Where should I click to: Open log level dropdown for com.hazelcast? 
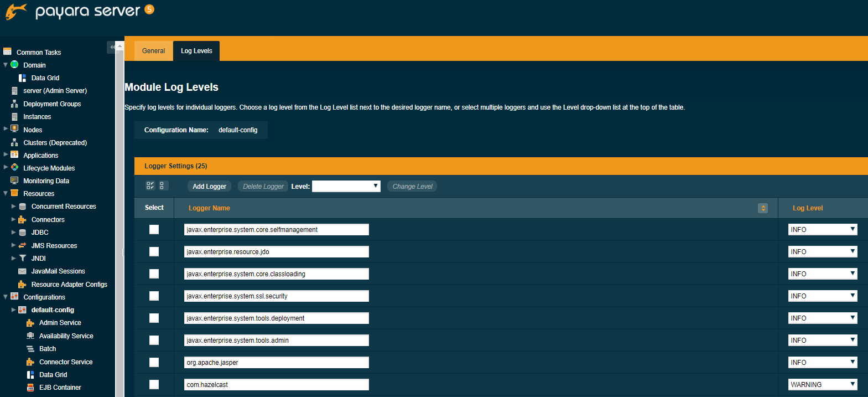[822, 385]
